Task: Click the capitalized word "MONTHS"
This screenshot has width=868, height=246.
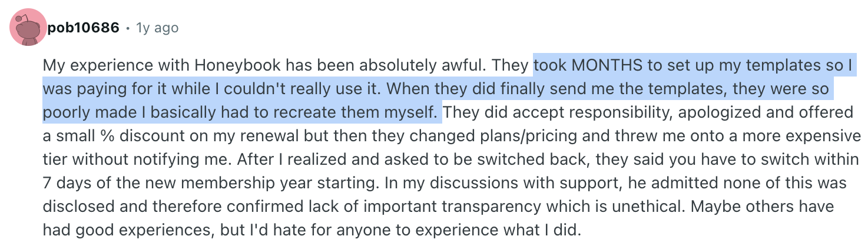Action: click(603, 65)
